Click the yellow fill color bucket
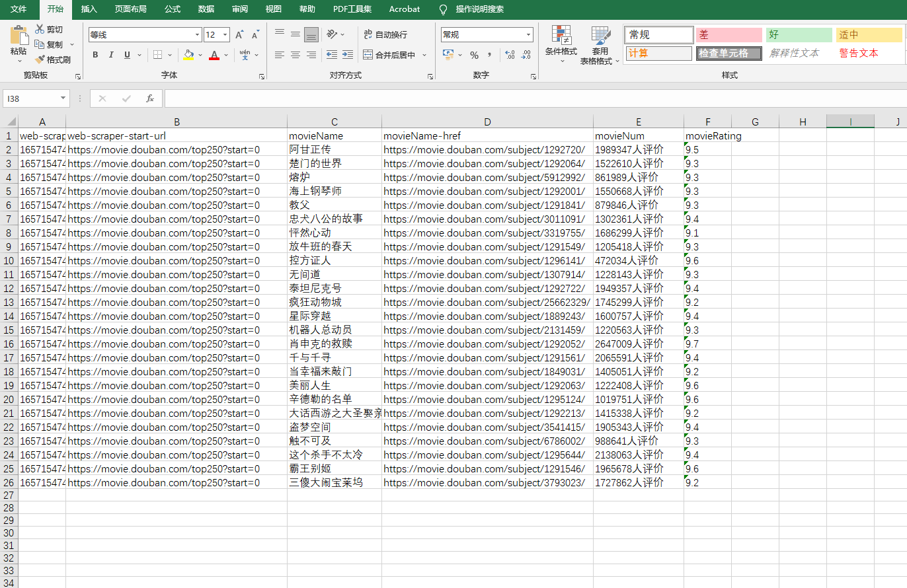907x588 pixels. [x=188, y=55]
